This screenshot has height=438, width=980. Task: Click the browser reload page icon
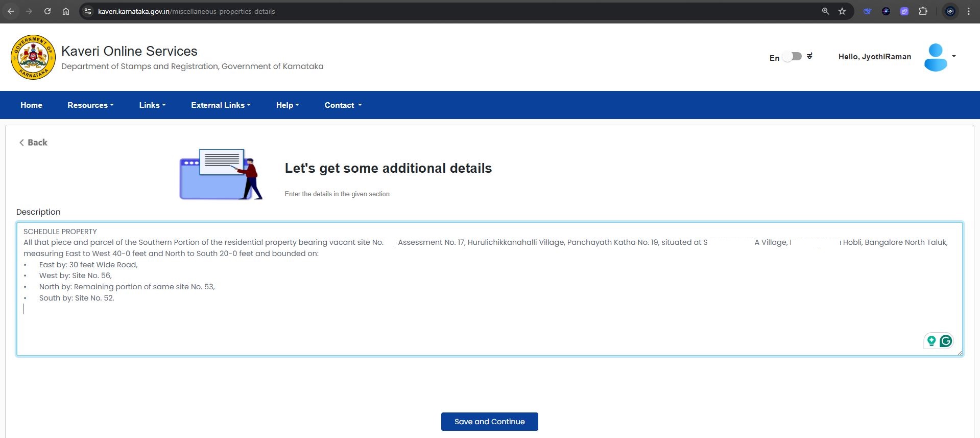tap(47, 11)
